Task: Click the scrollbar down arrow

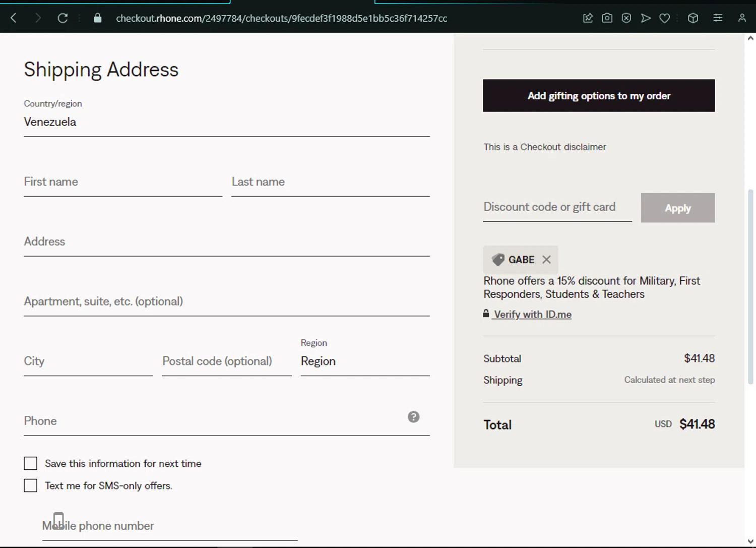Action: pos(750,542)
